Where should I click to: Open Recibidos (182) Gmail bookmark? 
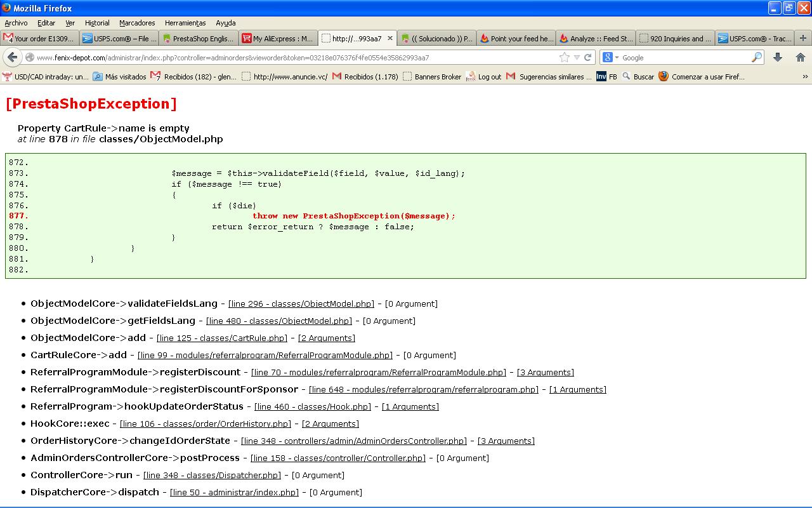pos(193,77)
